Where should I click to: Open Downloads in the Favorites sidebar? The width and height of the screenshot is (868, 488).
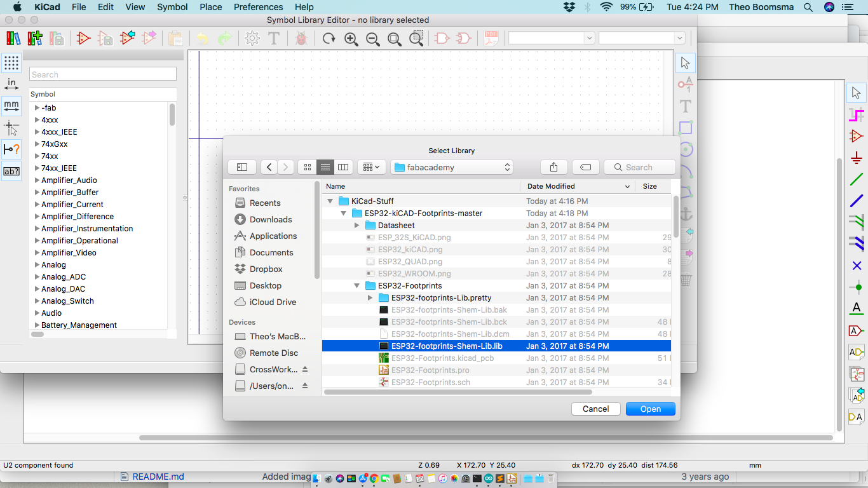tap(271, 220)
